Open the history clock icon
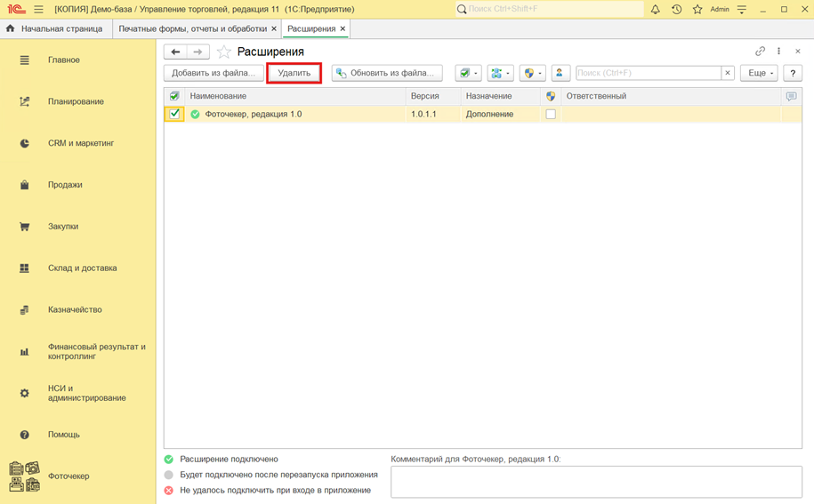Viewport: 814px width, 504px height. tap(676, 9)
